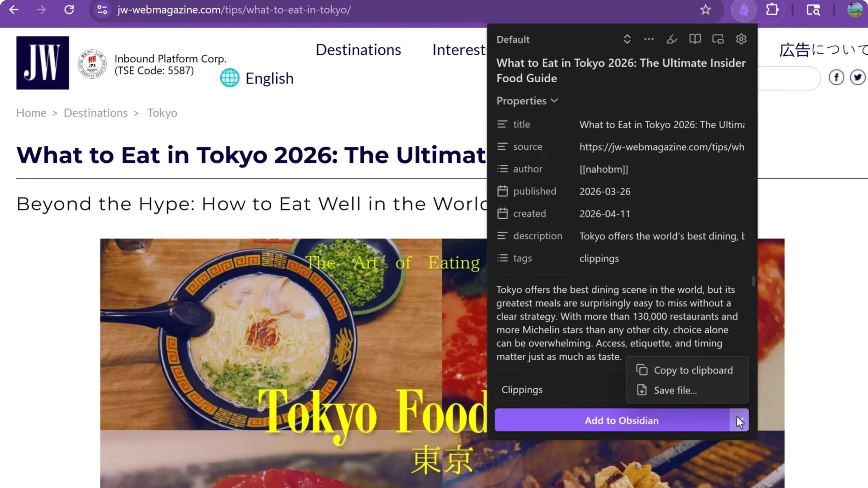
Task: Collapse the Properties section
Action: [527, 101]
